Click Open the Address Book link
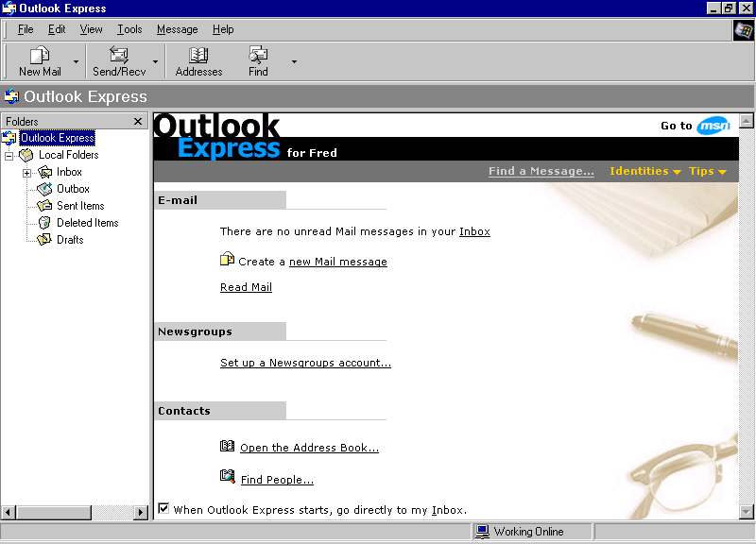 pos(310,448)
